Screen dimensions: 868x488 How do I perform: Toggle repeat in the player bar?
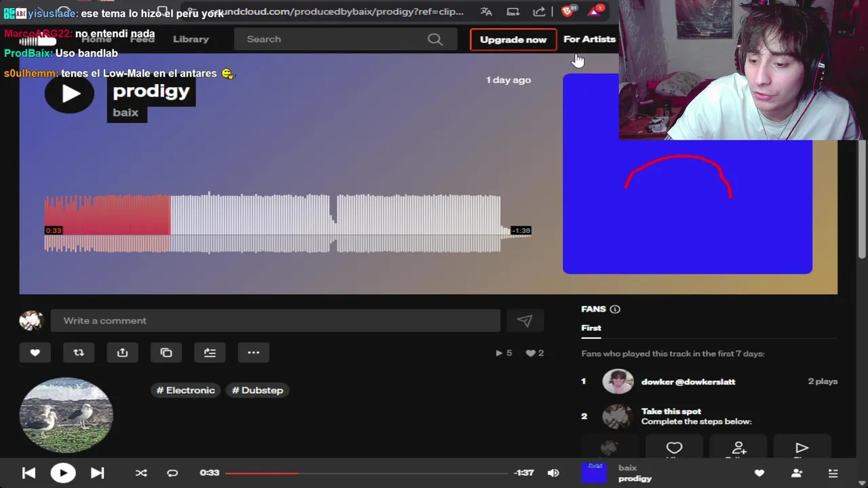172,473
